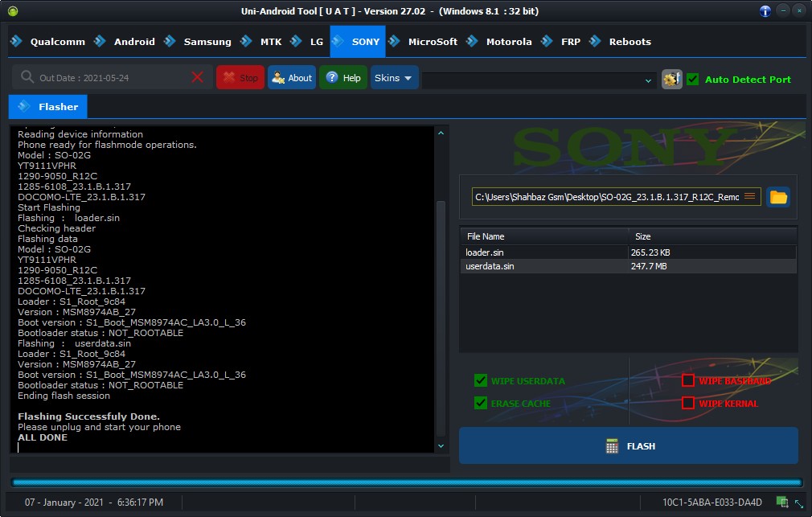Image resolution: width=812 pixels, height=517 pixels.
Task: Open the MicroSoft tab
Action: click(423, 42)
